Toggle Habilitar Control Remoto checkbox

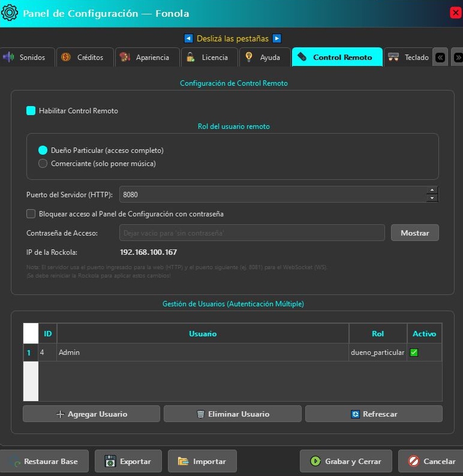31,110
